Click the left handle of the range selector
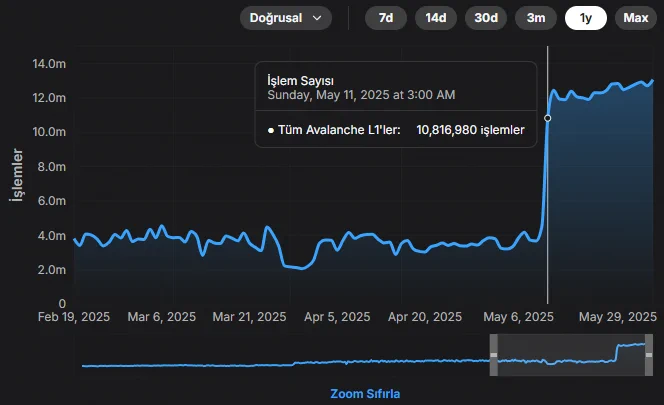664x405 pixels. pos(494,355)
